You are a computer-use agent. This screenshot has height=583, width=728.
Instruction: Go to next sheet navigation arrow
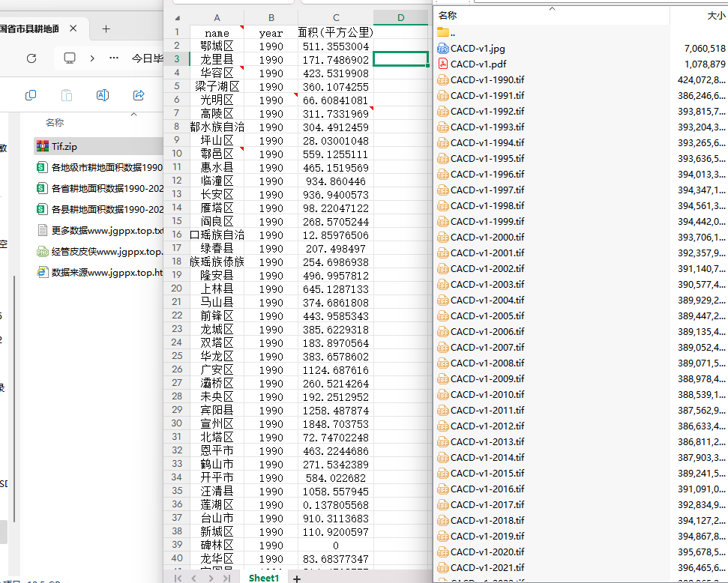pos(211,579)
